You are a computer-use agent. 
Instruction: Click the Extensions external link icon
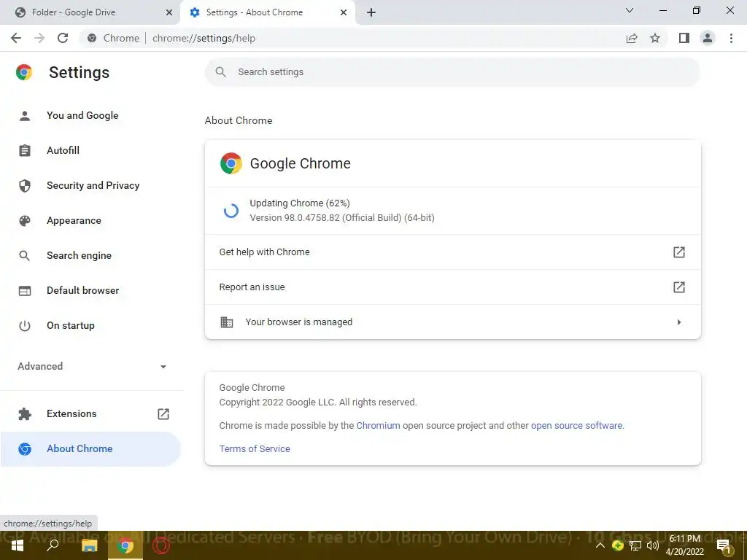point(163,414)
